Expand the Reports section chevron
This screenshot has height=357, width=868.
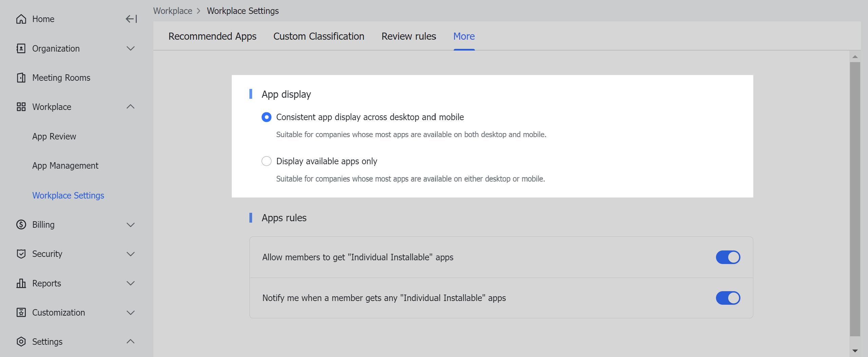pos(131,283)
